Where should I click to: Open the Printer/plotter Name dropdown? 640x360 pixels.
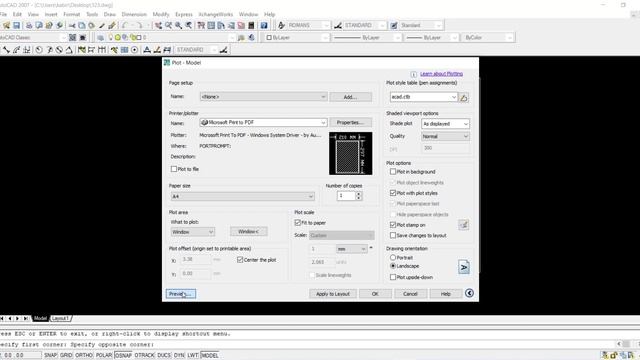click(263, 122)
